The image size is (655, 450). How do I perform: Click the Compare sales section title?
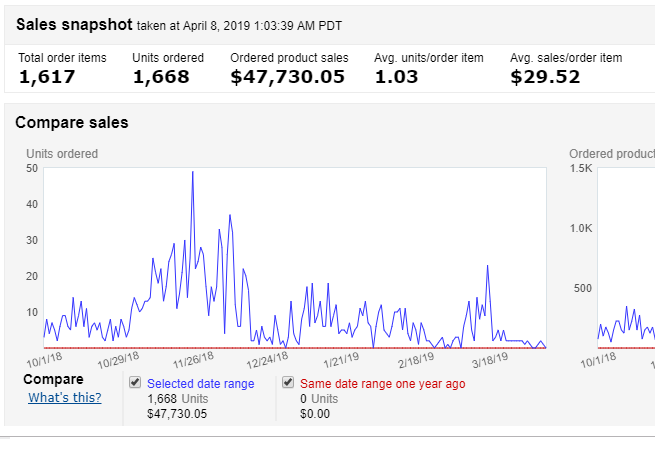[72, 123]
